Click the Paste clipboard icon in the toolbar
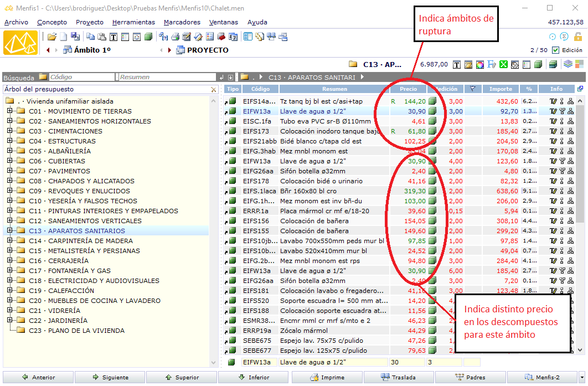Image resolution: width=588 pixels, height=386 pixels. 102,37
